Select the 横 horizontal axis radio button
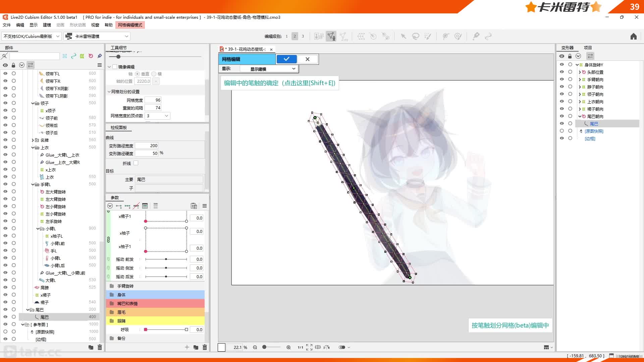The height and width of the screenshot is (362, 644). pos(154,74)
